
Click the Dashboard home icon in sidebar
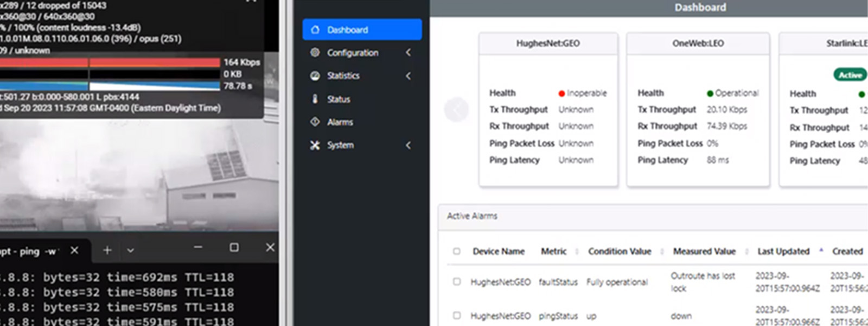coord(315,30)
